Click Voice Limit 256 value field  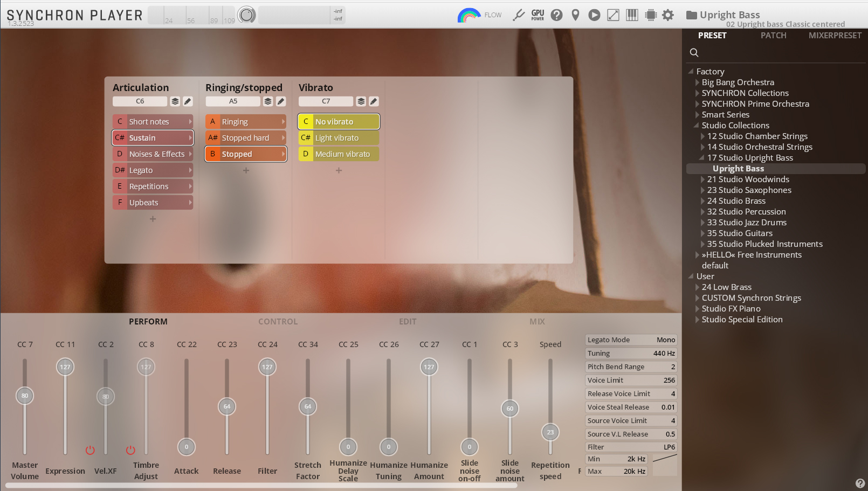(631, 381)
